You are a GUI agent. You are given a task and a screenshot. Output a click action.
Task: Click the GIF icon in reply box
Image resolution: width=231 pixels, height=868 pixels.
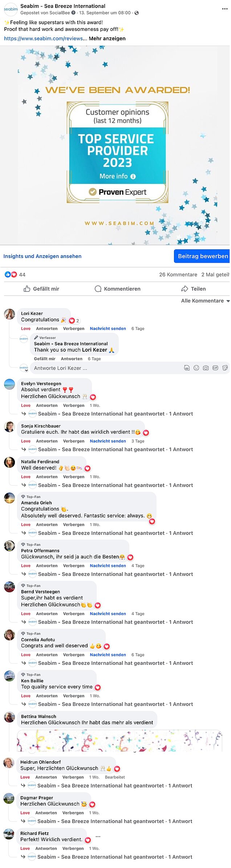(215, 368)
